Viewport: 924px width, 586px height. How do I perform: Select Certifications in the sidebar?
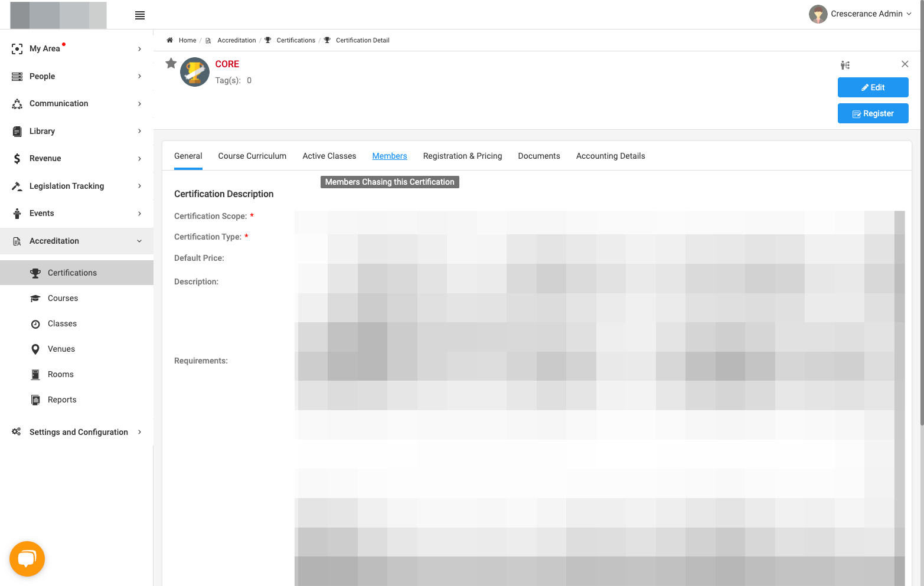[x=77, y=273]
